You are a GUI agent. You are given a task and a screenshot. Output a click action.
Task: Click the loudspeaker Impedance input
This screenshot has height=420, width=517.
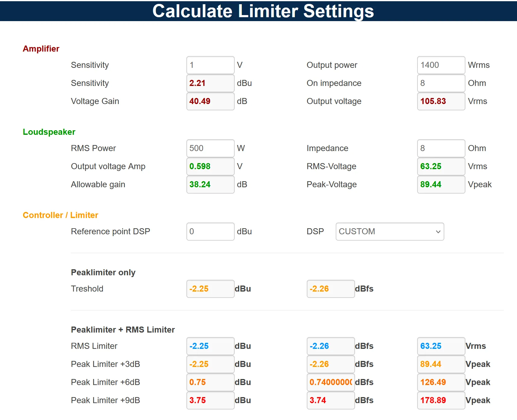pos(441,148)
